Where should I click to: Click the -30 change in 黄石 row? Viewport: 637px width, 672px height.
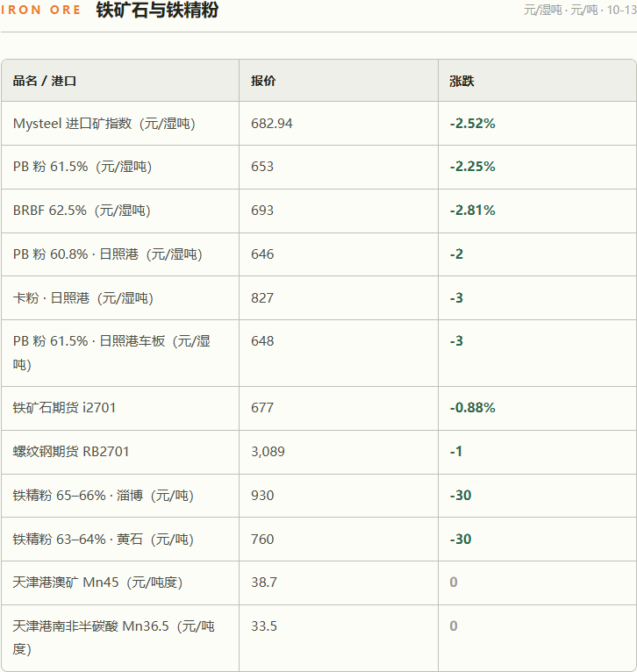pyautogui.click(x=461, y=540)
